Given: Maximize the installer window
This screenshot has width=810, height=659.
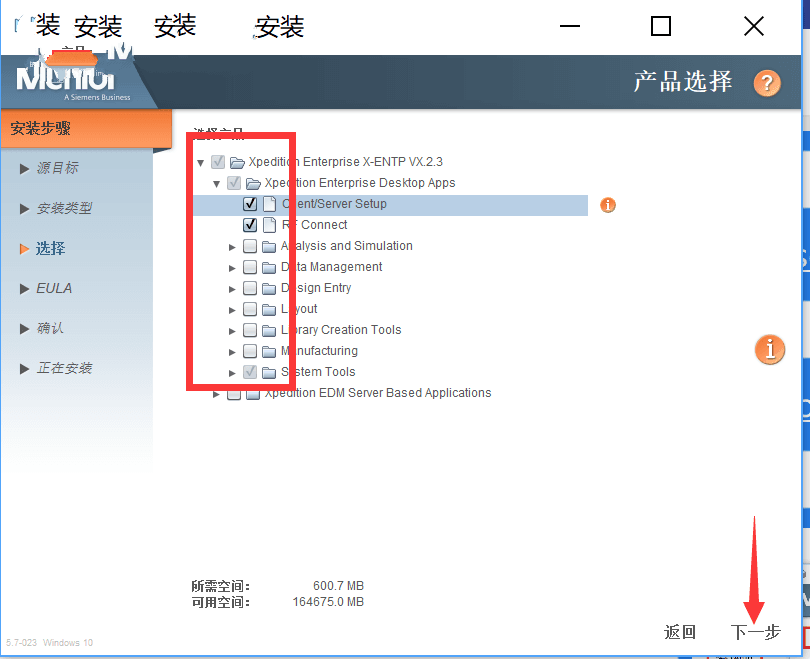Looking at the screenshot, I should click(661, 26).
